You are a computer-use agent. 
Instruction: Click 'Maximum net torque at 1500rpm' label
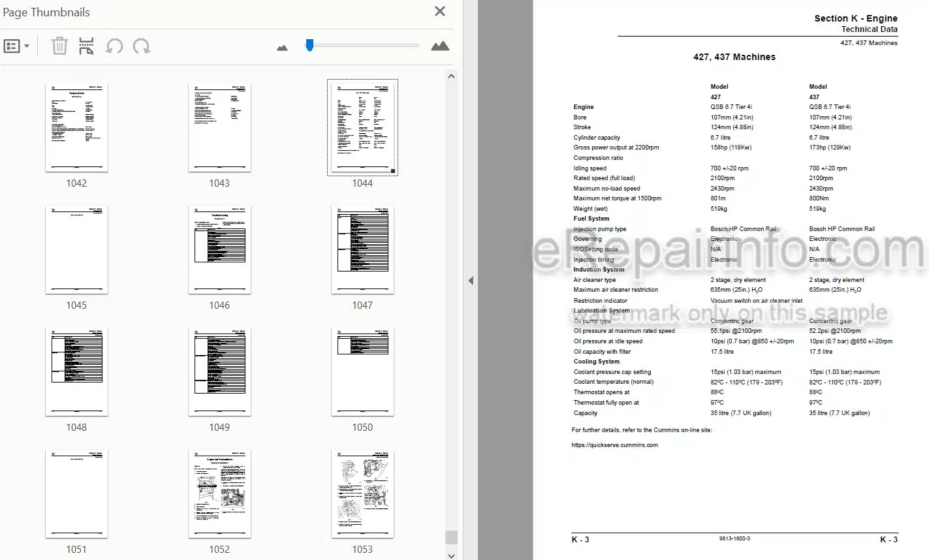(x=617, y=198)
